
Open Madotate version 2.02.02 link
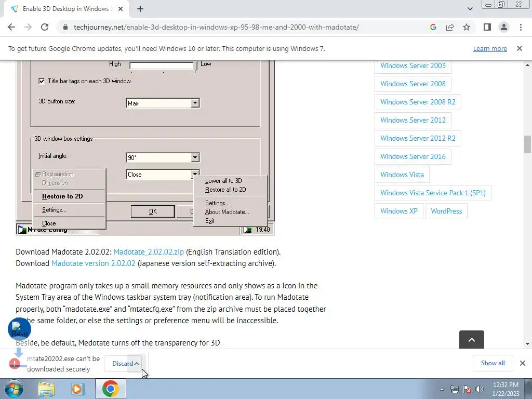pos(94,263)
